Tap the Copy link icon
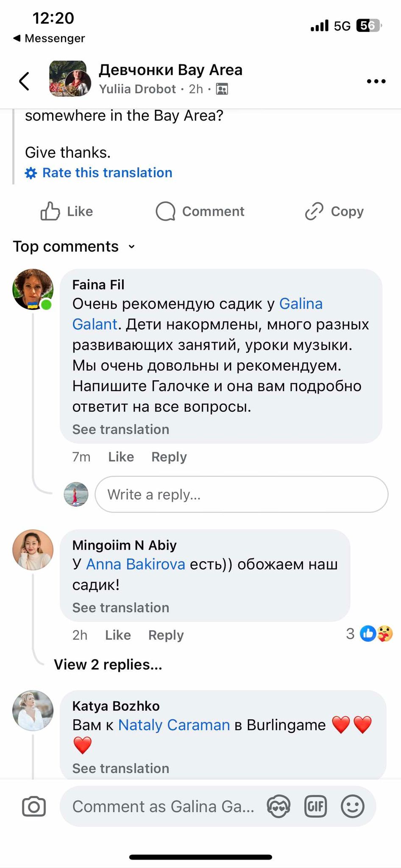This screenshot has height=868, width=401. pos(314,211)
